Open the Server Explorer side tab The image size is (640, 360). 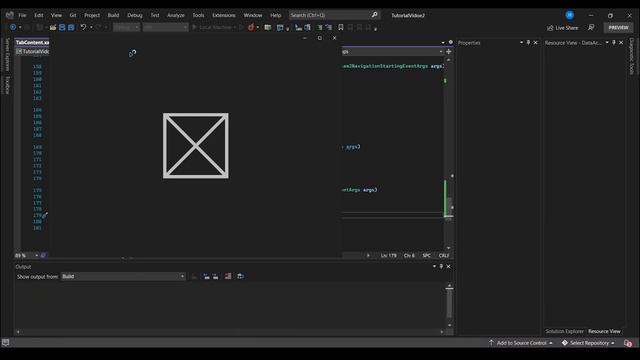pos(7,55)
